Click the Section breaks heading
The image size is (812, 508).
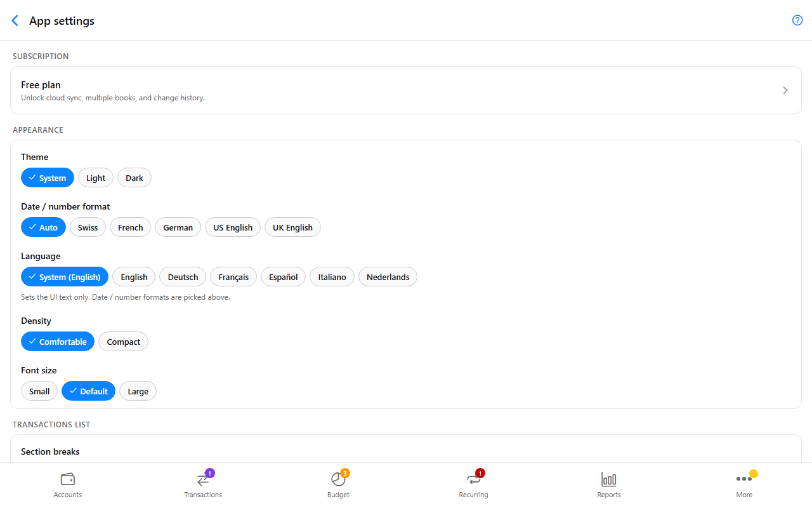click(50, 451)
